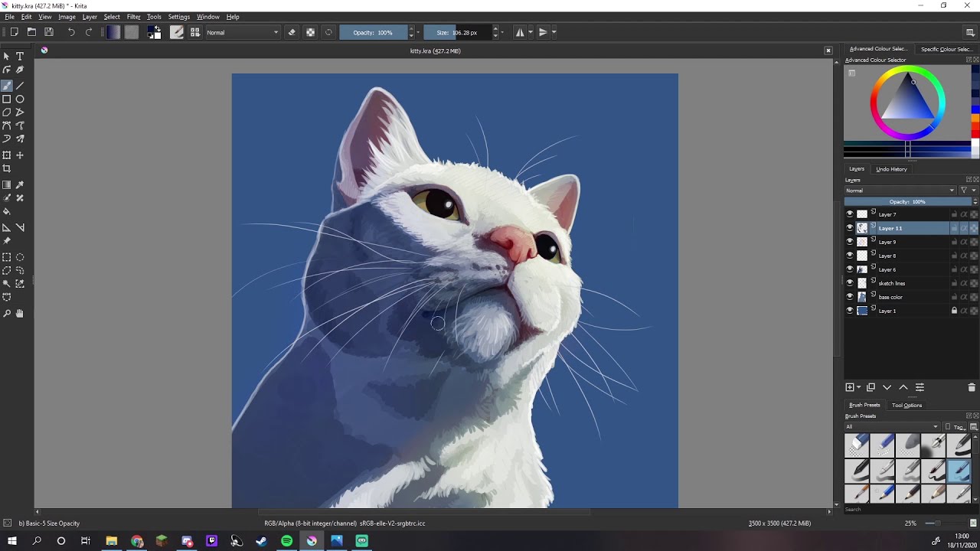Image resolution: width=980 pixels, height=551 pixels.
Task: Open the layer blending mode dropdown
Action: pyautogui.click(x=900, y=191)
